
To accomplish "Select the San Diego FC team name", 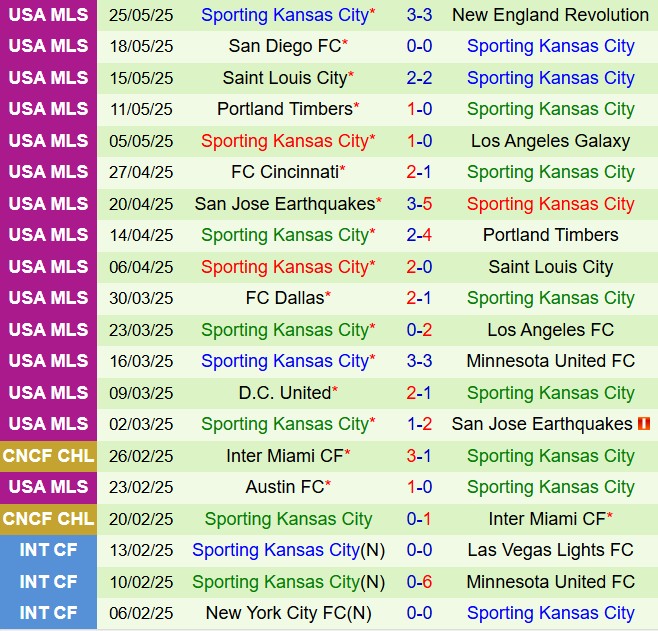I will pos(284,46).
